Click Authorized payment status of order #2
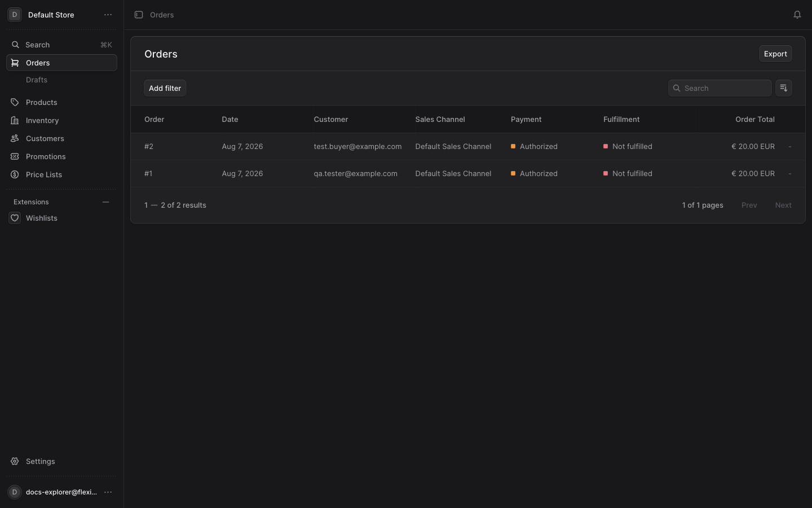The width and height of the screenshot is (812, 508). click(x=534, y=146)
